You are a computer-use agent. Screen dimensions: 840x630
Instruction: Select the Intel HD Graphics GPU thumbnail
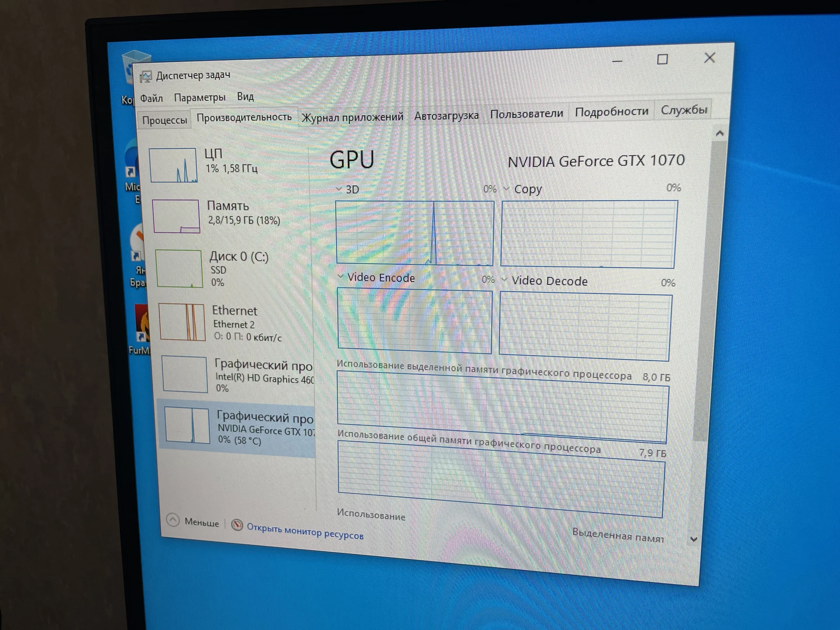(185, 374)
